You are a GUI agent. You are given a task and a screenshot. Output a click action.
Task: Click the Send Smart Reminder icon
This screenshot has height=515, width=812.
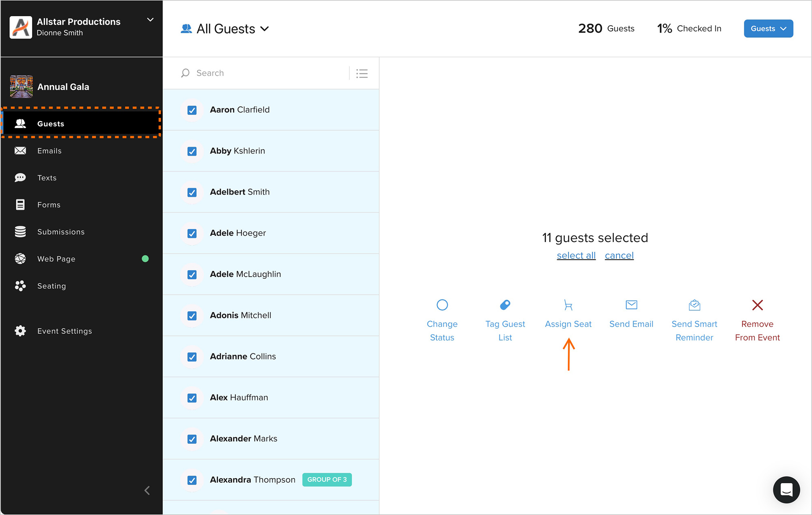pos(694,305)
